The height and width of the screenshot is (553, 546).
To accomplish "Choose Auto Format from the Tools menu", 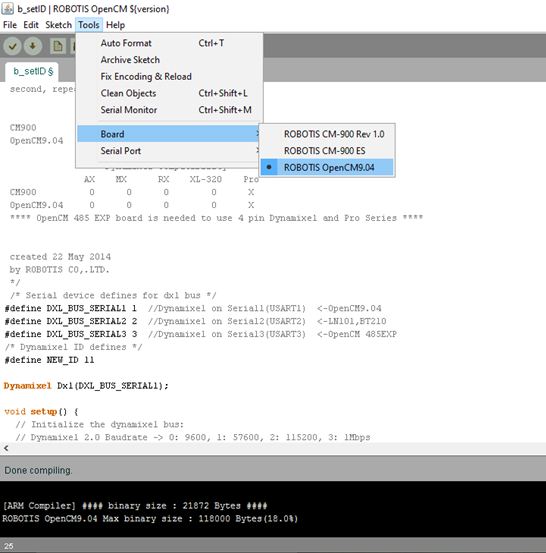I will coord(169,43).
